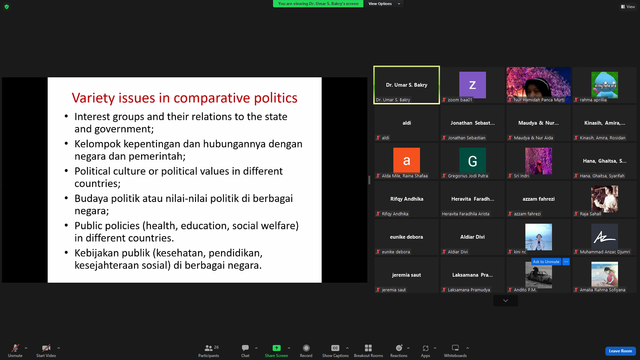Image resolution: width=640 pixels, height=360 pixels.
Task: Click the Leave Room button
Action: (x=620, y=351)
